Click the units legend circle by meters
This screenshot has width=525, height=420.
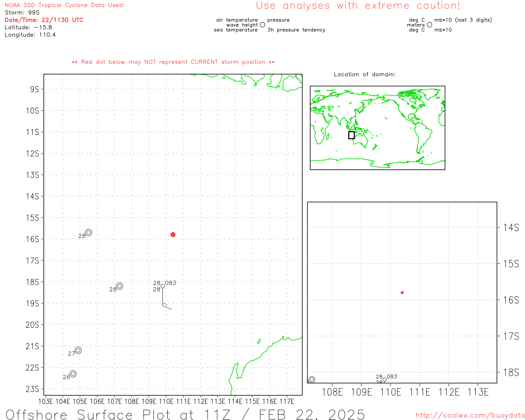(x=429, y=25)
